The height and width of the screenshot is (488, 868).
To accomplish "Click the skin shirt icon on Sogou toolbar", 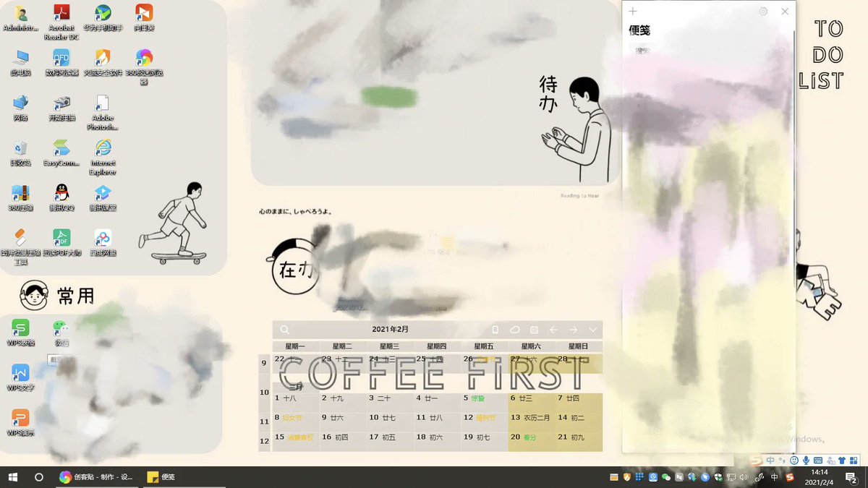I will [842, 460].
